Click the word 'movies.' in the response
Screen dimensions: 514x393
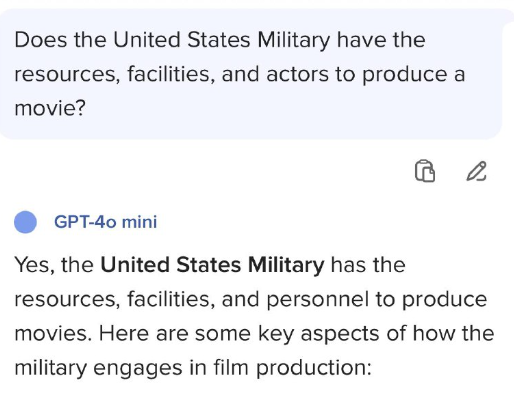[53, 334]
